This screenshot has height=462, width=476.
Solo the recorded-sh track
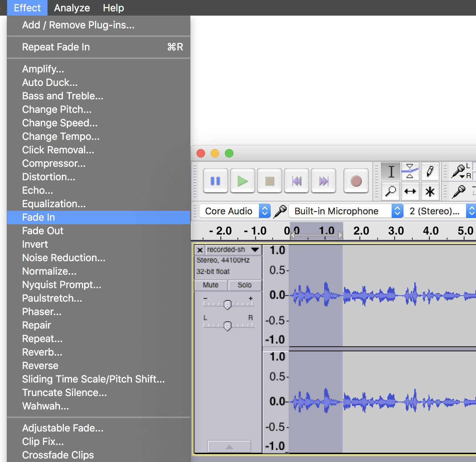point(244,285)
